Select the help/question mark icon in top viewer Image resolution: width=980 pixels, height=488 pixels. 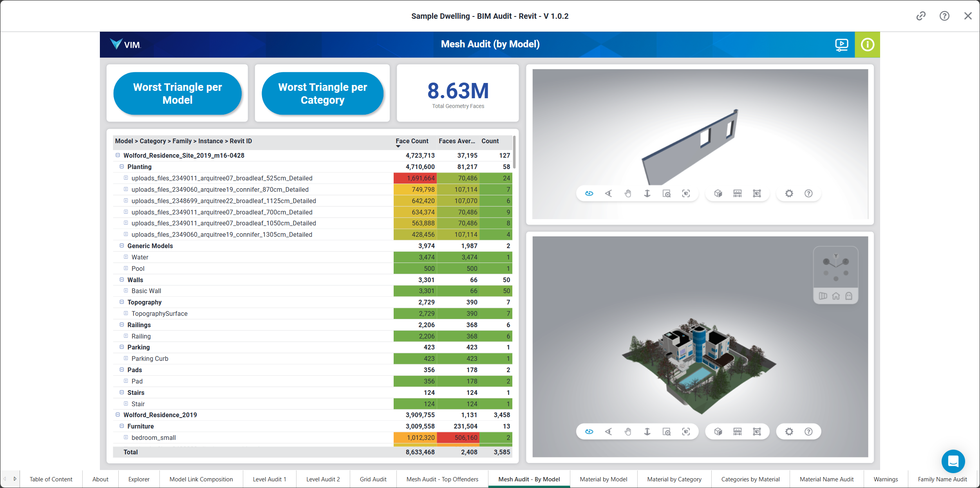pos(809,193)
